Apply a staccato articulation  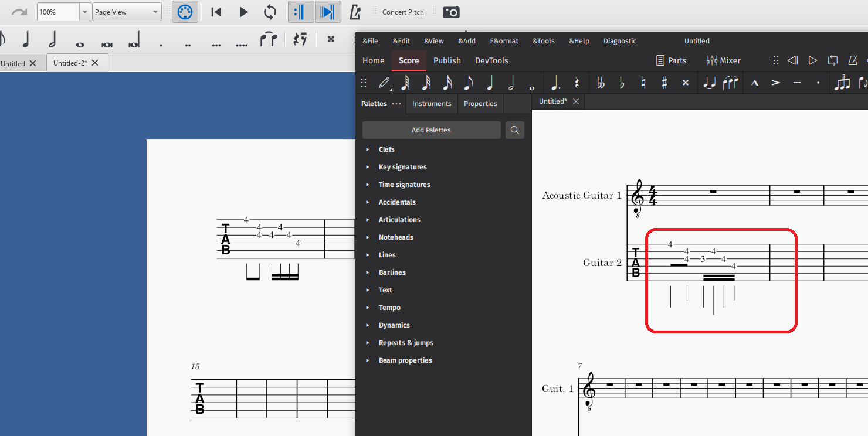(x=818, y=83)
